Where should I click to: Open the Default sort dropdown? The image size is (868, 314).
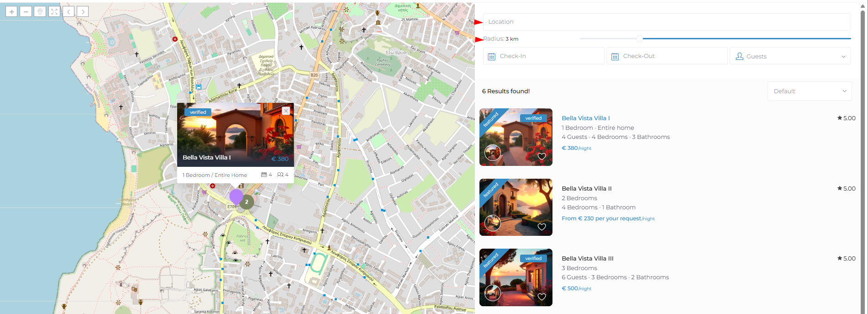coord(809,91)
